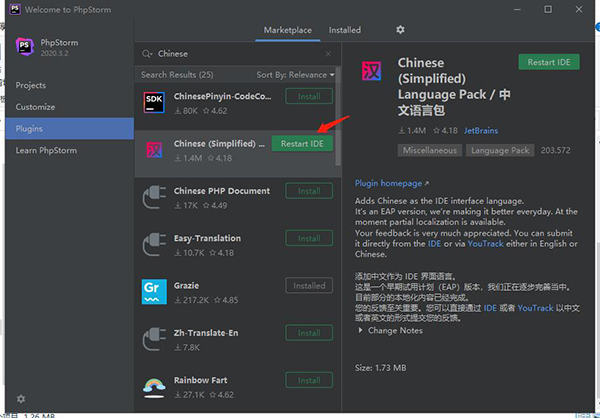
Task: Click Restart IDE in the plugin list
Action: click(x=302, y=144)
